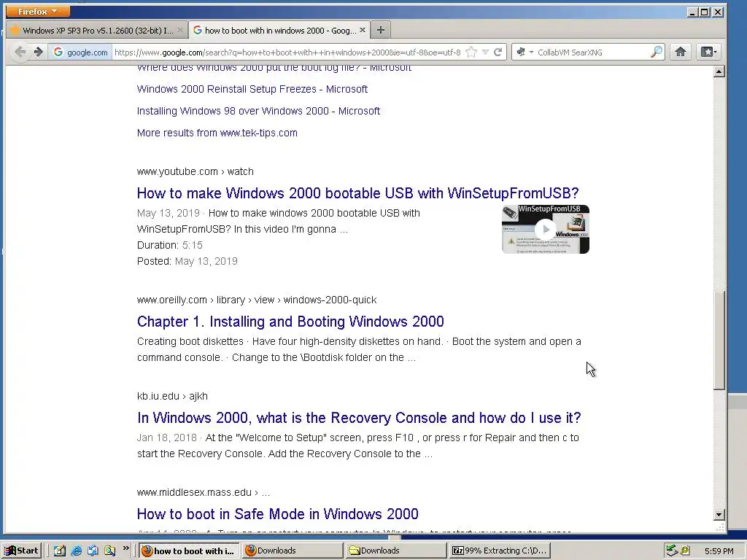Open the 7-Zip 99% Extracting taskbar window
This screenshot has width=747, height=560.
(x=499, y=551)
